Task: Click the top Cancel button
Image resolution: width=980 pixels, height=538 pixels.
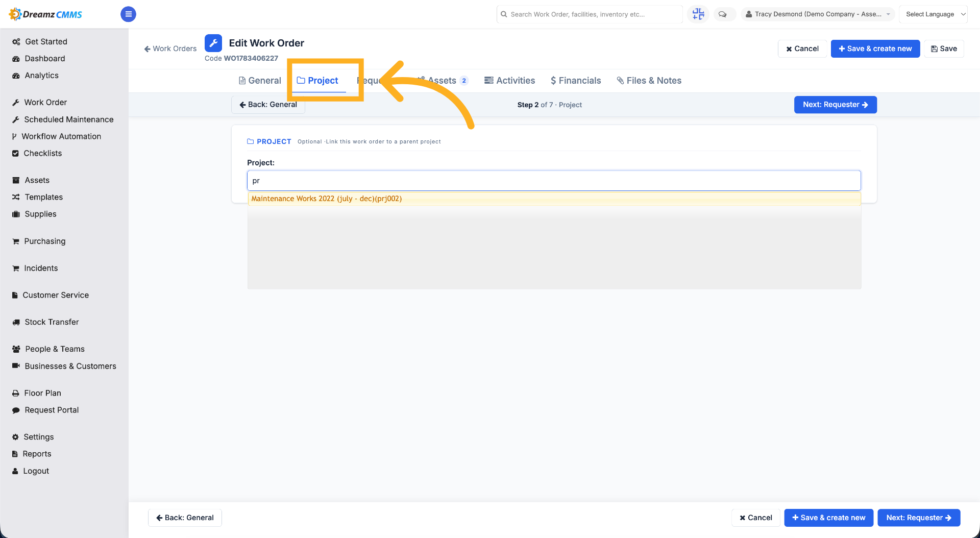Action: (802, 49)
